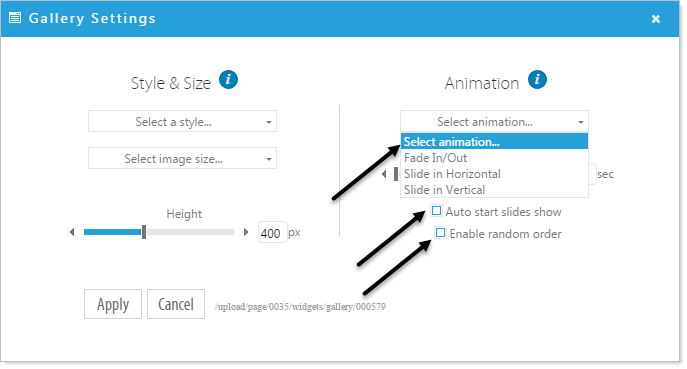Choose Fade In/Out animation option
687x369 pixels.
[x=494, y=158]
